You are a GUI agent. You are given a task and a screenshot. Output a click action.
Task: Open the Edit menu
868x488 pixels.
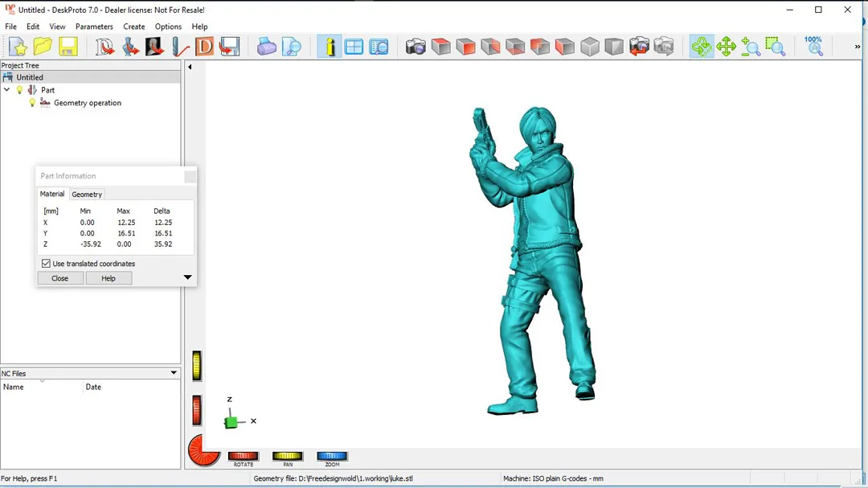33,27
